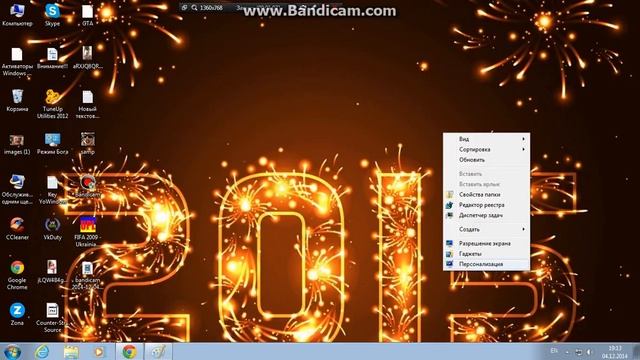Screen dimensions: 640x360
Task: Select the images (1) picture icon
Action: 17,144
